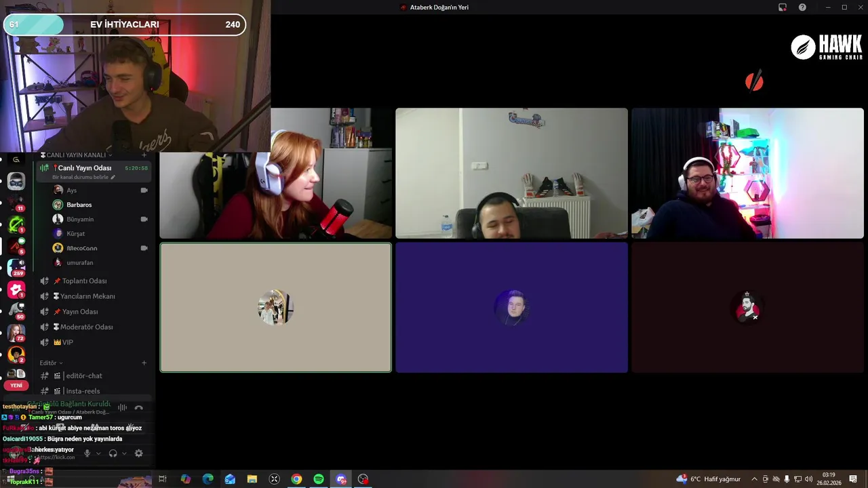Open Microsoft Copilot from taskbar
The height and width of the screenshot is (488, 868).
pyautogui.click(x=185, y=479)
